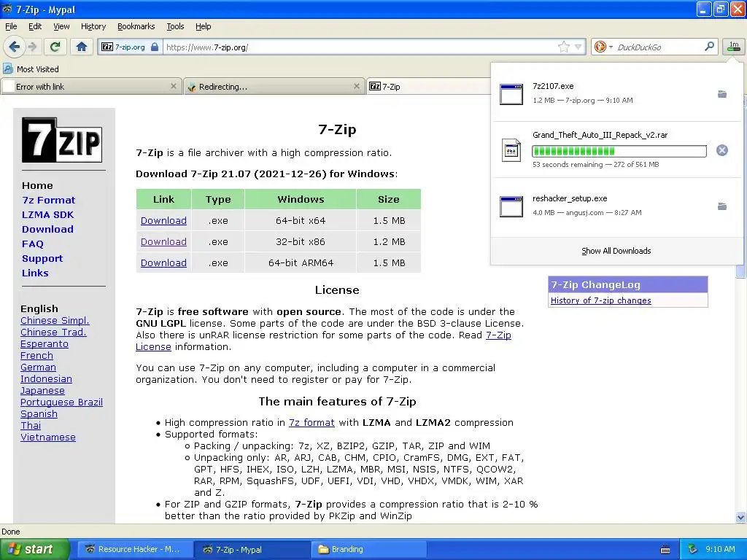
Task: Open the Windows start menu
Action: tap(34, 549)
